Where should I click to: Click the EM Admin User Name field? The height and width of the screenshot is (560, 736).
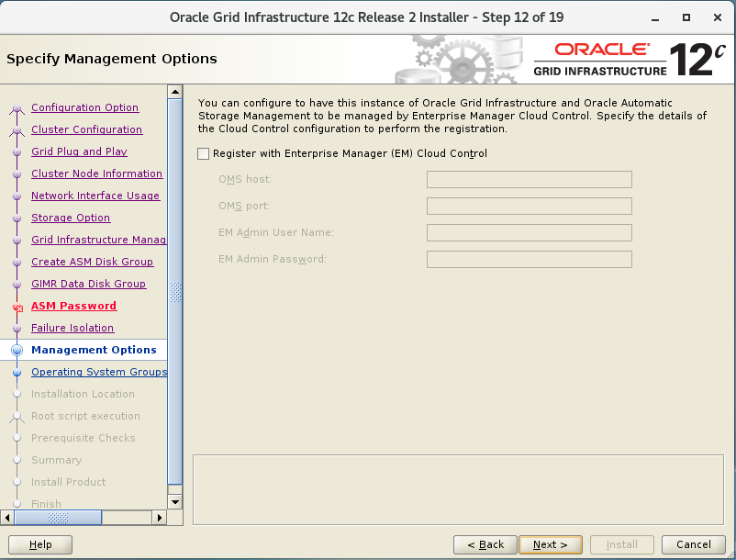pos(529,233)
